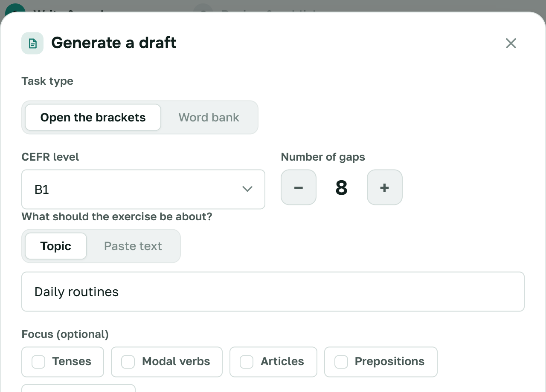
Task: Click the Articles chip label
Action: [x=282, y=362]
